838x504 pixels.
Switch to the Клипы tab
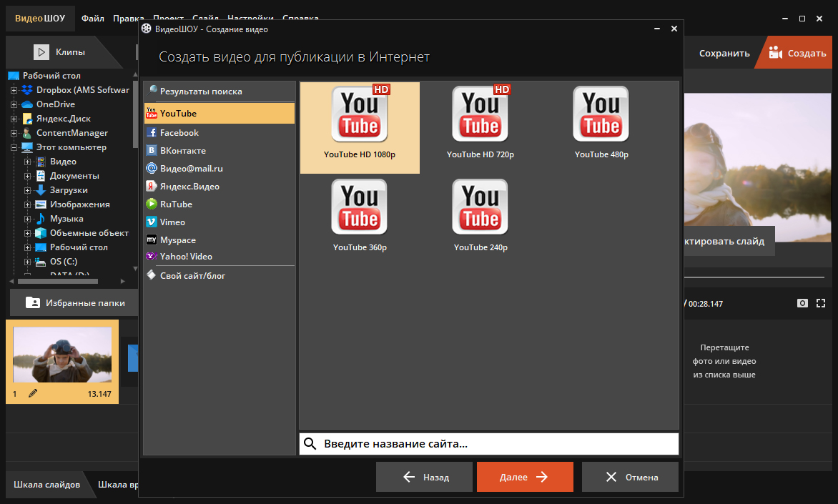pyautogui.click(x=60, y=52)
